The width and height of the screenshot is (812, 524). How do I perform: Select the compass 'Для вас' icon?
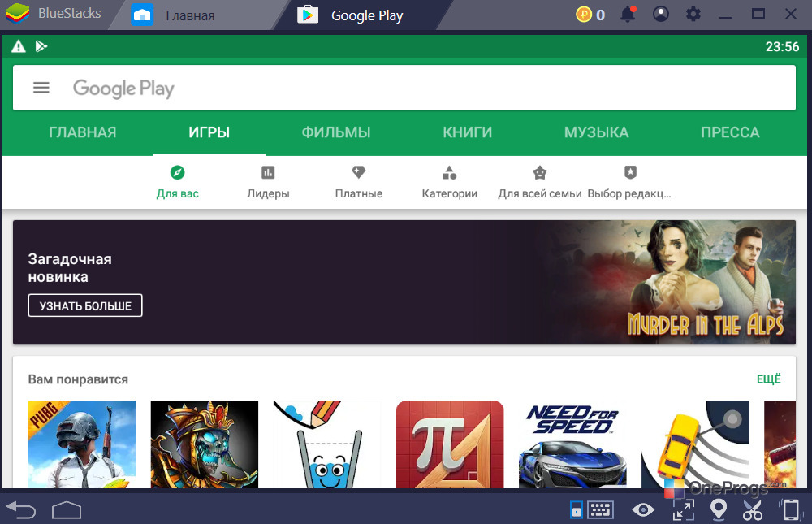click(x=178, y=172)
